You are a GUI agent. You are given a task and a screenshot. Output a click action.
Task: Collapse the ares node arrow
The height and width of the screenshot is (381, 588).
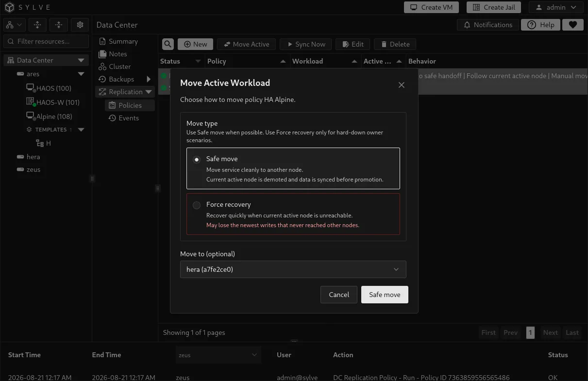click(81, 74)
